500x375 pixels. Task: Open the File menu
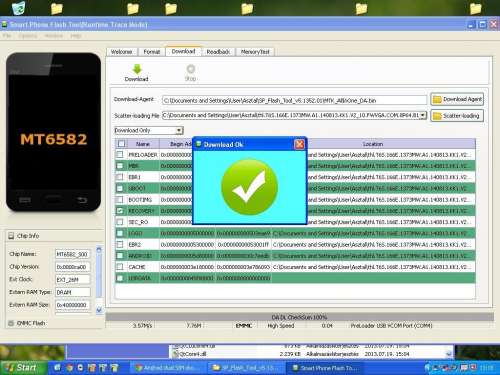tap(7, 36)
